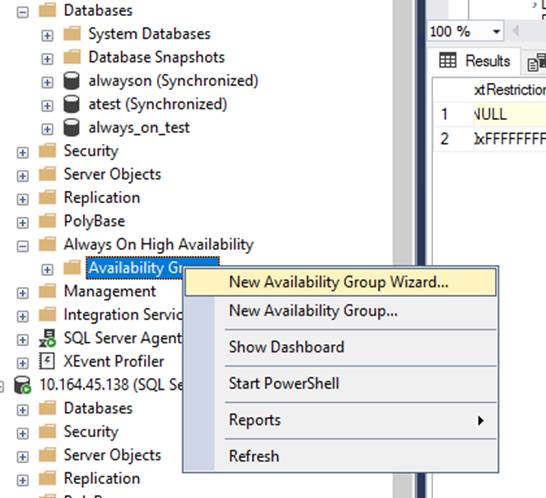
Task: Expand the upper Security folder node
Action: click(x=23, y=153)
